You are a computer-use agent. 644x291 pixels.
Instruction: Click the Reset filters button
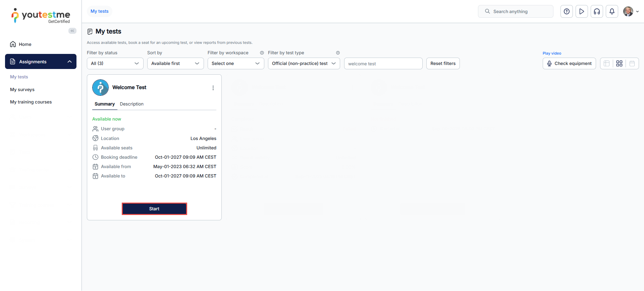(x=443, y=64)
